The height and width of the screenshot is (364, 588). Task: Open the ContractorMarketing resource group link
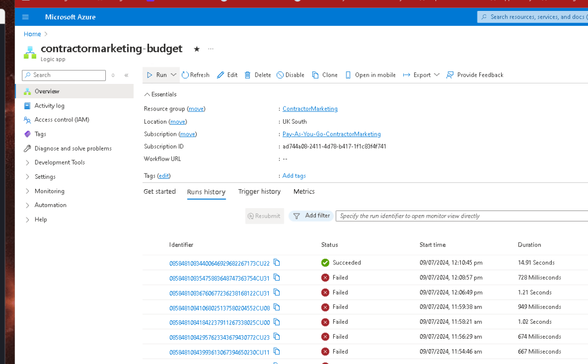tap(310, 109)
